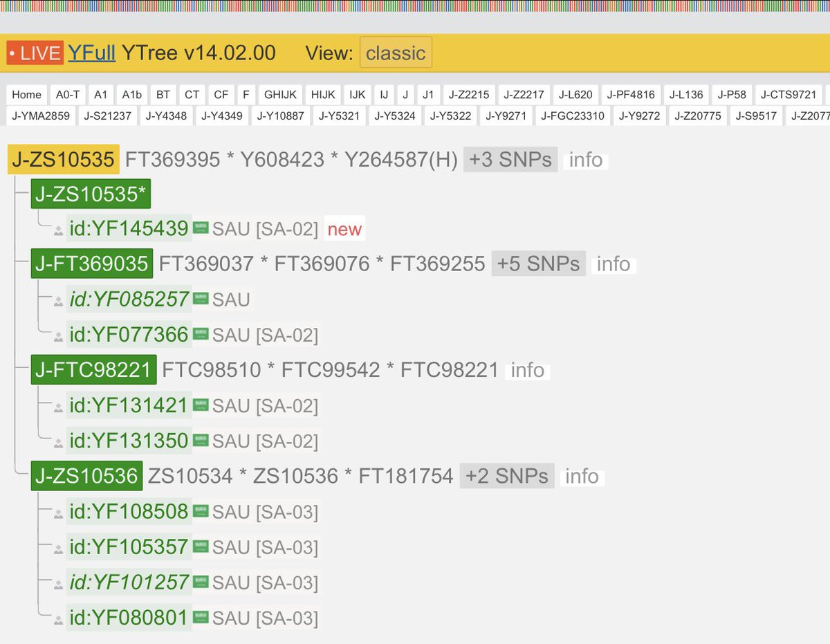Open sample id:YF105357
830x644 pixels.
pyautogui.click(x=129, y=547)
